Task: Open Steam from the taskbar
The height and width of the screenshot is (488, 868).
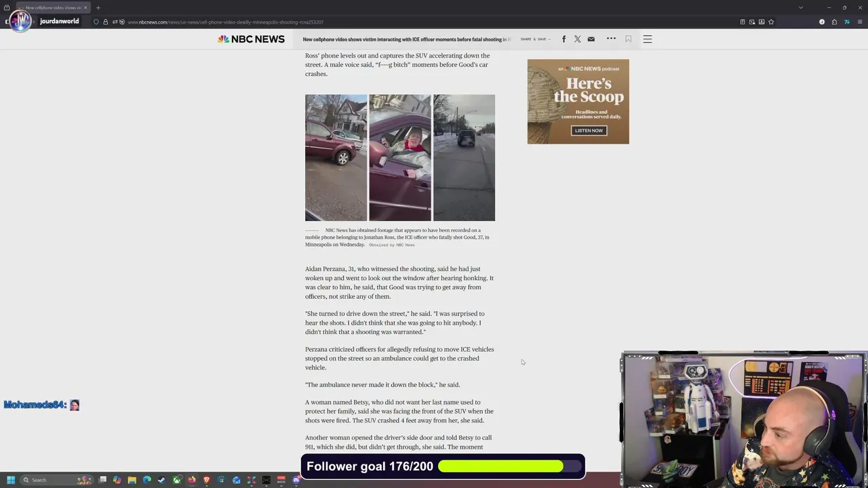Action: point(161,480)
